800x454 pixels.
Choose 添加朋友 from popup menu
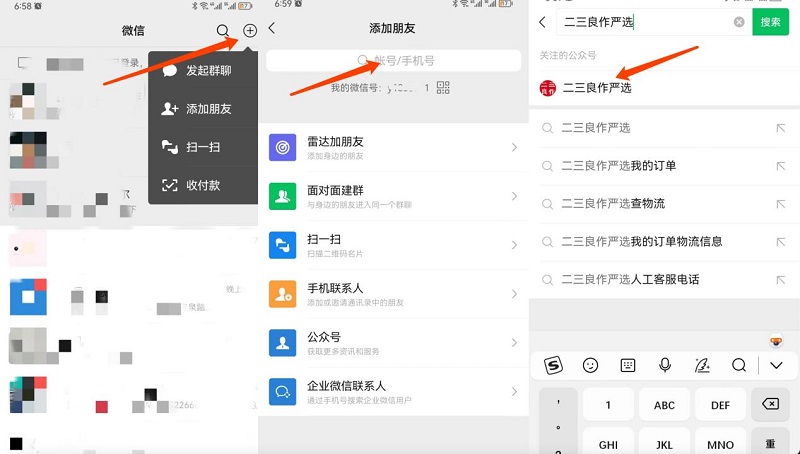tap(203, 109)
